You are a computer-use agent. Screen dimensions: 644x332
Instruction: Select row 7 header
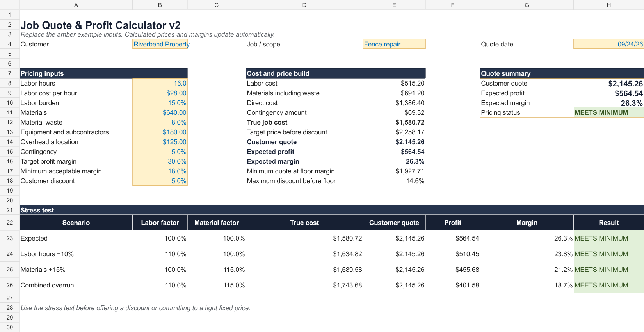pyautogui.click(x=10, y=73)
